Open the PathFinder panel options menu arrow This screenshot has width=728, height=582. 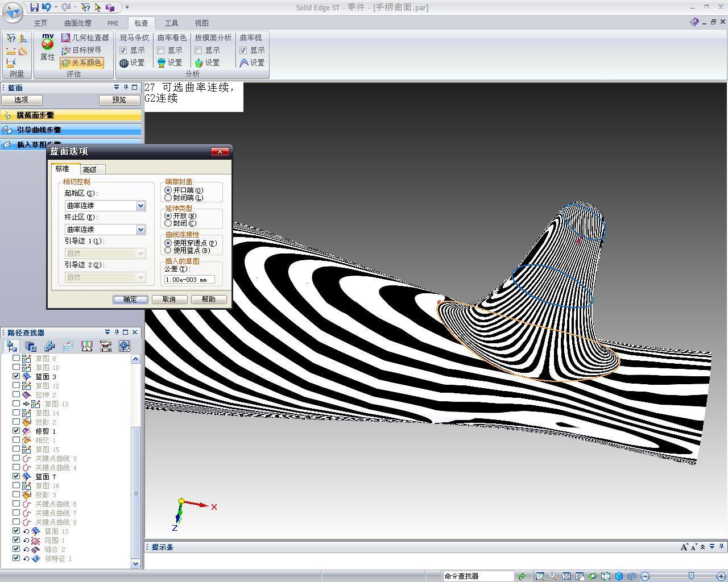[x=107, y=332]
